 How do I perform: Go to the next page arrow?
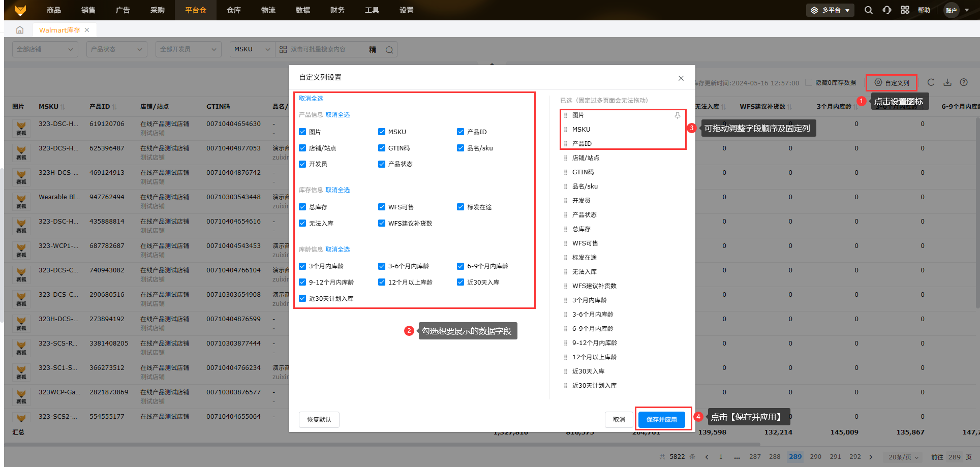(871, 457)
